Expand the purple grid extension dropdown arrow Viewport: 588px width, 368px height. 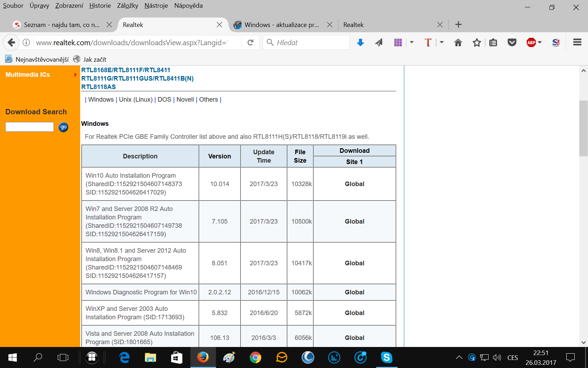[x=412, y=42]
